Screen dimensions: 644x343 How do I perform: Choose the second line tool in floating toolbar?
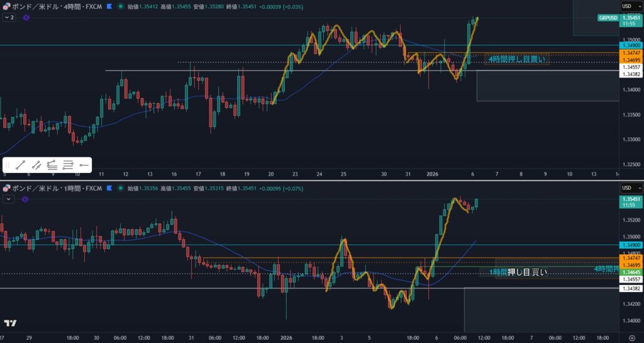click(36, 165)
